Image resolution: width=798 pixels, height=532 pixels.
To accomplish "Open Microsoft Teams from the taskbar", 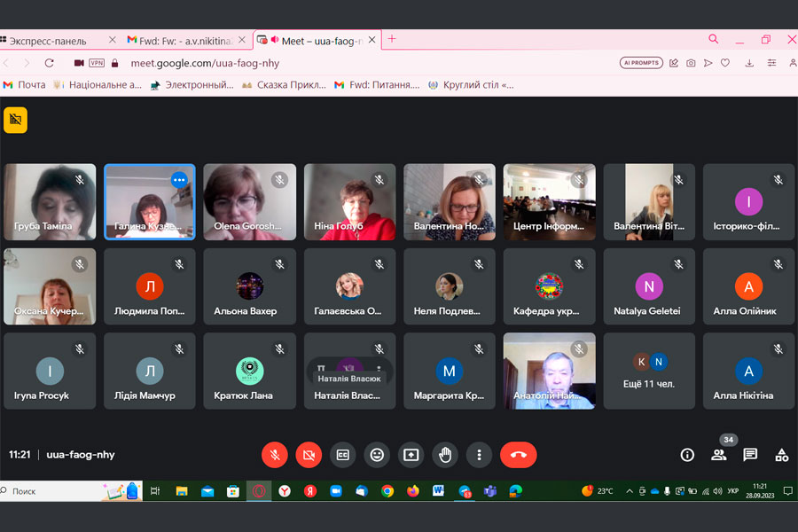I will point(490,491).
